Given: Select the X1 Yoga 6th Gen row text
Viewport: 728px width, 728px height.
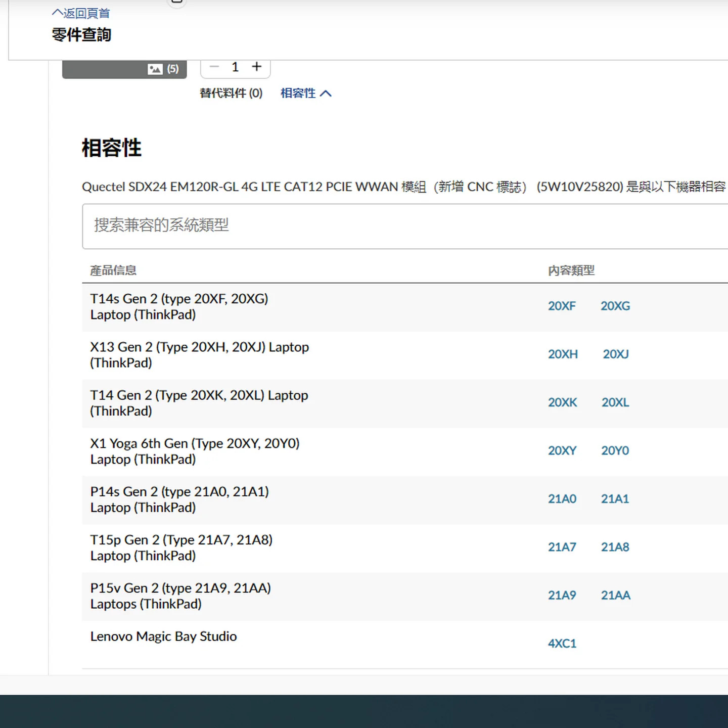Looking at the screenshot, I should click(195, 451).
